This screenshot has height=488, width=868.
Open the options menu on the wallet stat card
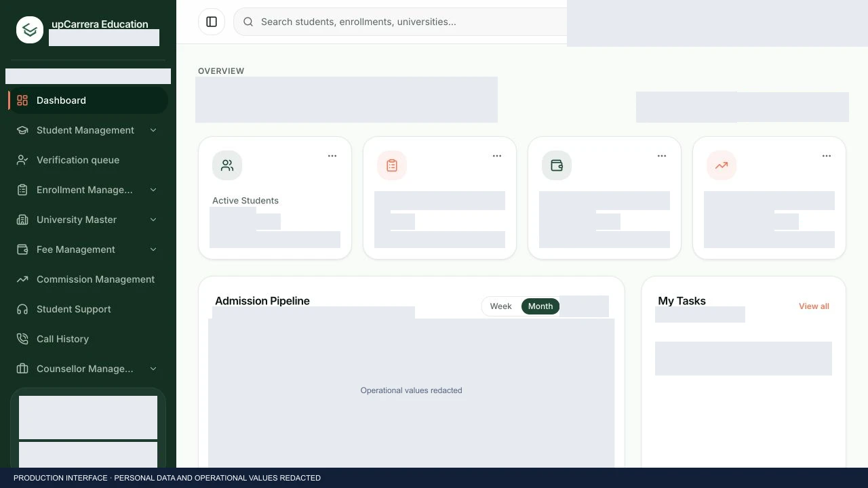coord(662,156)
